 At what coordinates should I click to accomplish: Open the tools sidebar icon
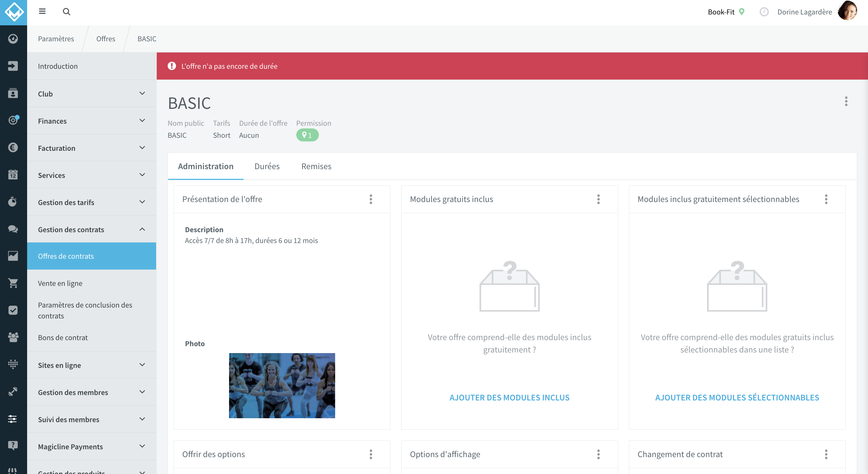click(13, 392)
